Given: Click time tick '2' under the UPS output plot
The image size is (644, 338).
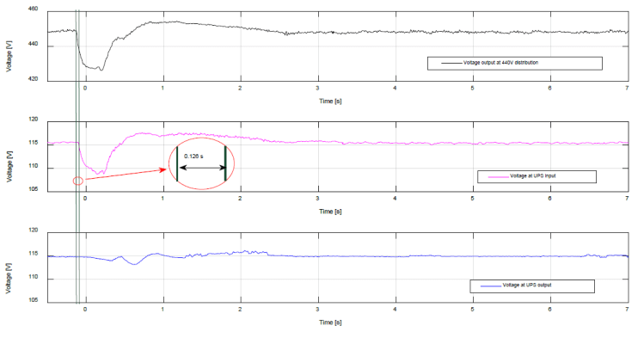Looking at the screenshot, I should (x=240, y=310).
